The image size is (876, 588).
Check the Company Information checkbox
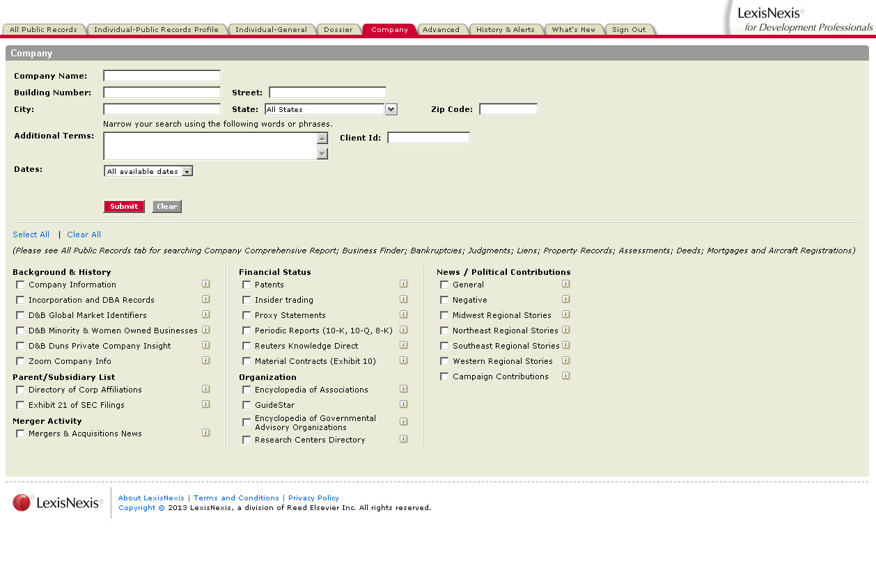coord(20,285)
